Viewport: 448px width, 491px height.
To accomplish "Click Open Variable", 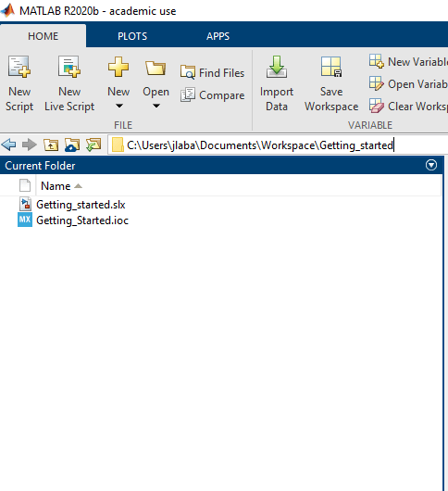I will point(408,84).
